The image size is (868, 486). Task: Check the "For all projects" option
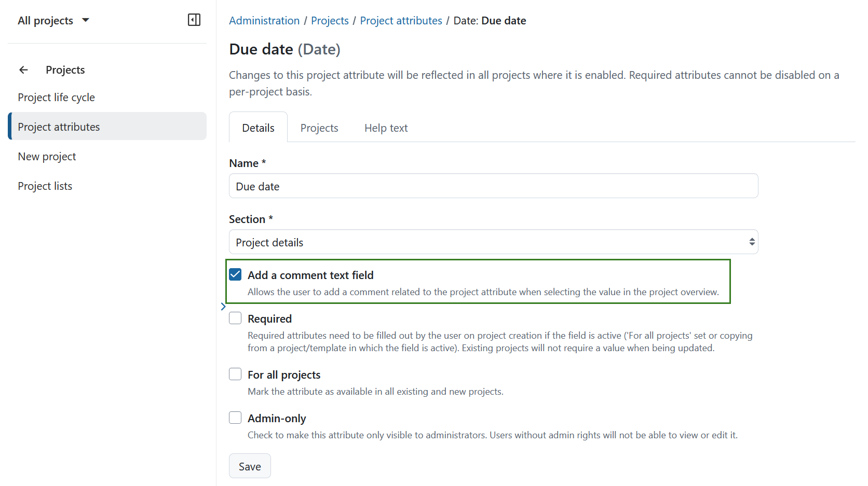[235, 373]
